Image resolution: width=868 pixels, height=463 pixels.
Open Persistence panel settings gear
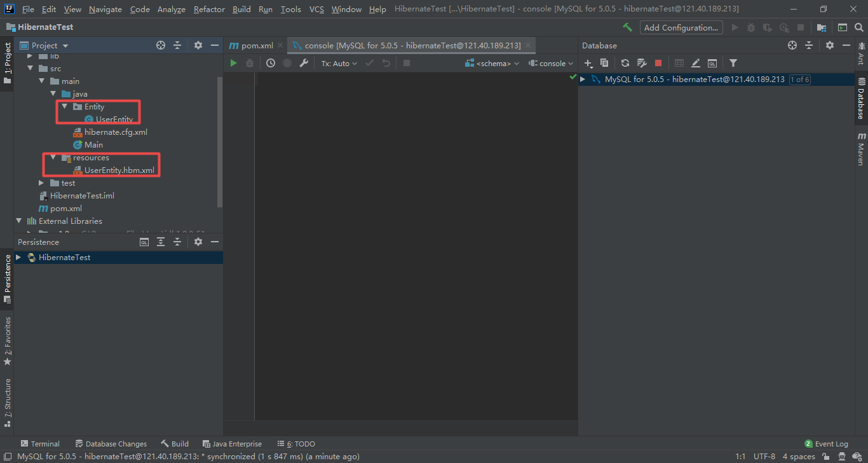[198, 242]
